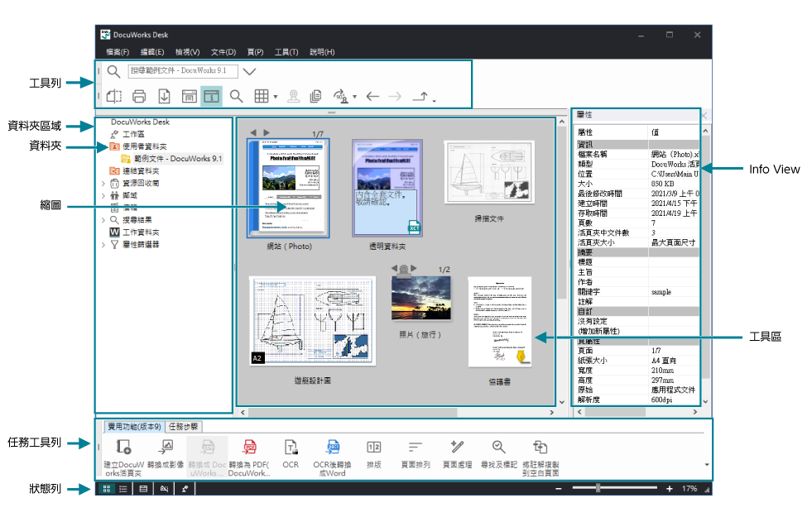Screen dimensions: 812x522
Task: Click the stacked documents icon in toolbar
Action: 315,96
